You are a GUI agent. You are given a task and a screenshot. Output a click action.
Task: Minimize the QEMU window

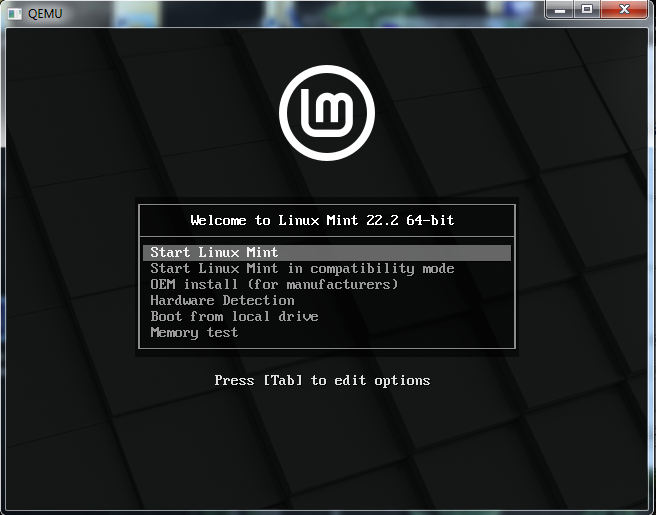click(559, 10)
